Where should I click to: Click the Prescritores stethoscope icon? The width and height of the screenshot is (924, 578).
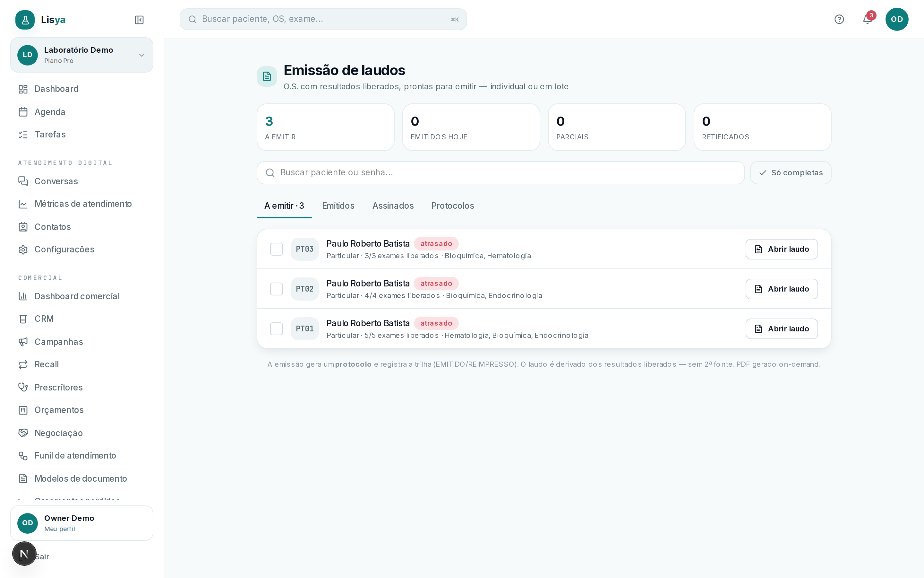pos(23,387)
